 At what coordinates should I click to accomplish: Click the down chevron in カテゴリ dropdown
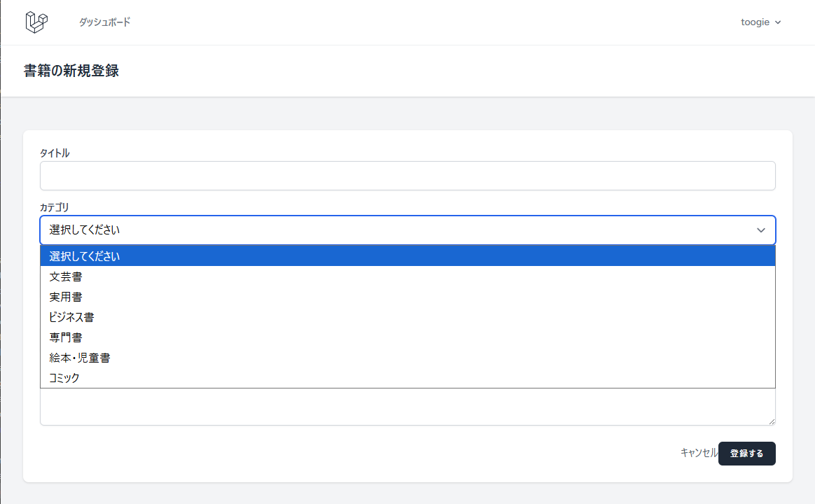pos(761,230)
